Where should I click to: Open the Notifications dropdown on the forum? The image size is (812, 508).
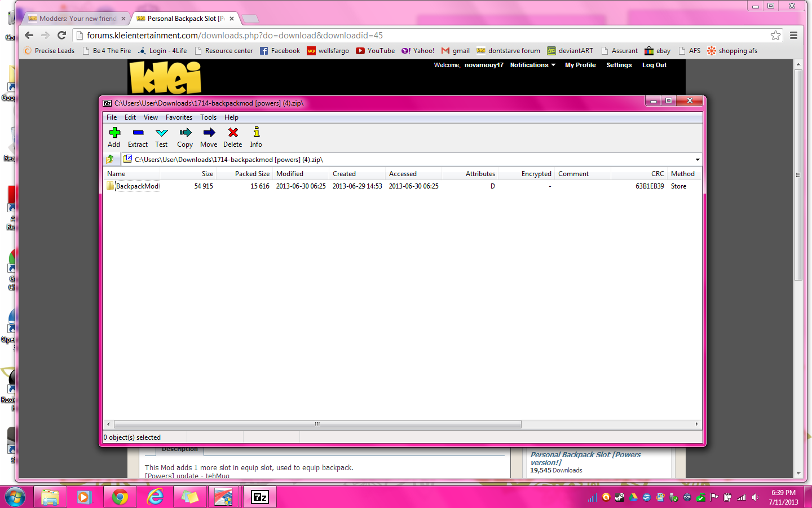[533, 65]
